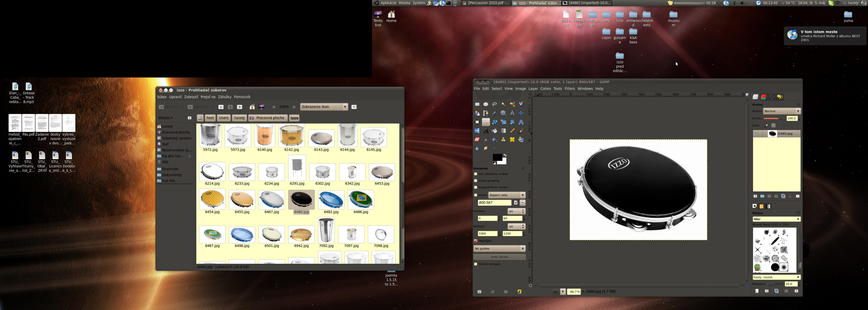The image size is (868, 310).
Task: Select the Scissors Select tool
Action: 521,104
